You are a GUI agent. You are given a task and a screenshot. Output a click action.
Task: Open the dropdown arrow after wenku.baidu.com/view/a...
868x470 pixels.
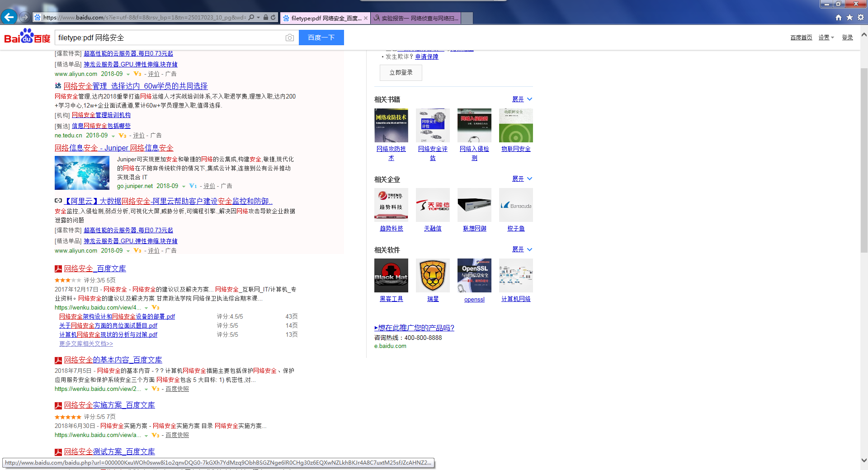point(146,436)
